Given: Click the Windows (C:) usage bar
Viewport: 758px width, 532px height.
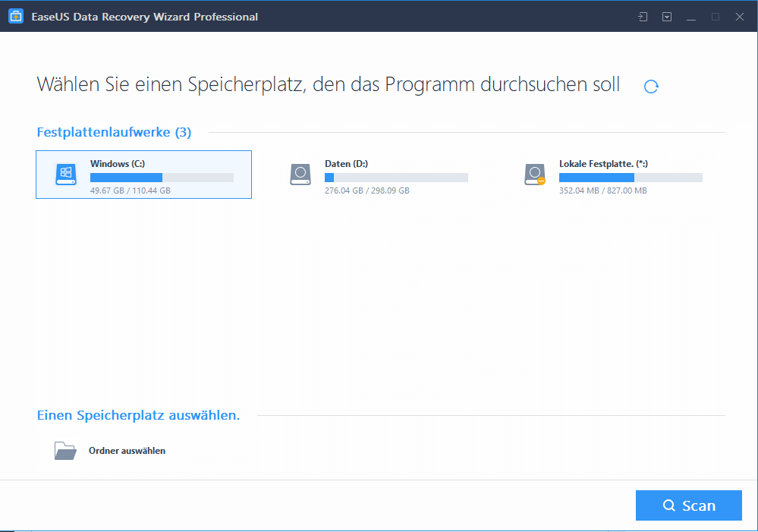Looking at the screenshot, I should click(162, 178).
